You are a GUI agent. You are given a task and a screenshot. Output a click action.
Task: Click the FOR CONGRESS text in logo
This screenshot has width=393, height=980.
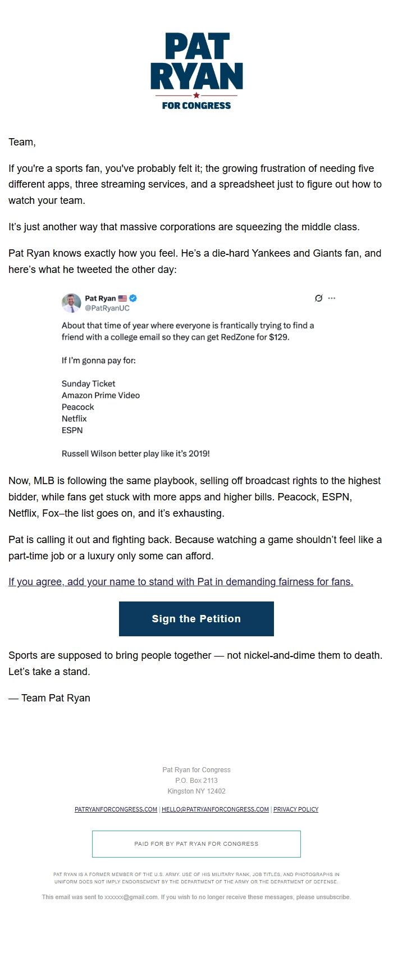tap(196, 105)
